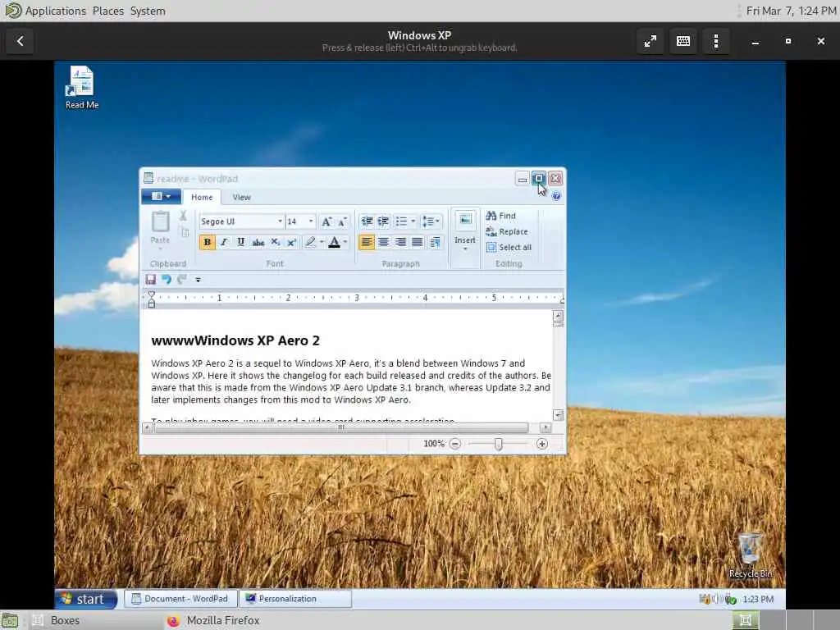
Task: Toggle Italic formatting
Action: click(x=224, y=242)
